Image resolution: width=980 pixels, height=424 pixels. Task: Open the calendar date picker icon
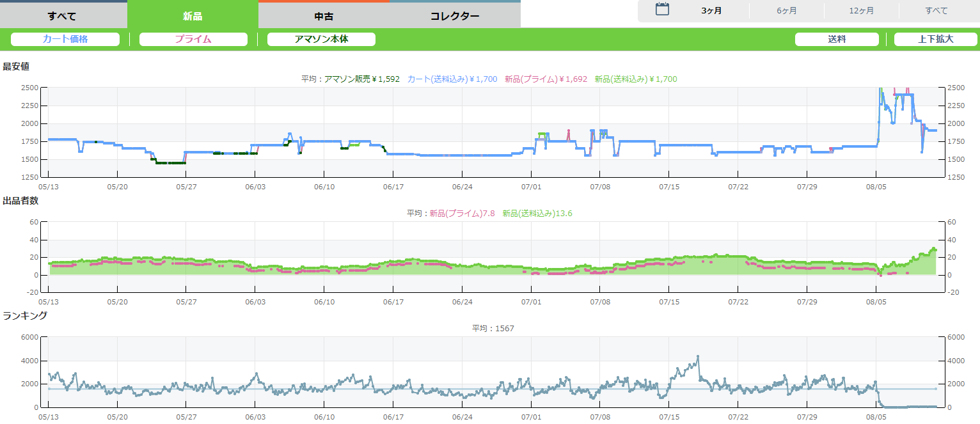pyautogui.click(x=663, y=10)
